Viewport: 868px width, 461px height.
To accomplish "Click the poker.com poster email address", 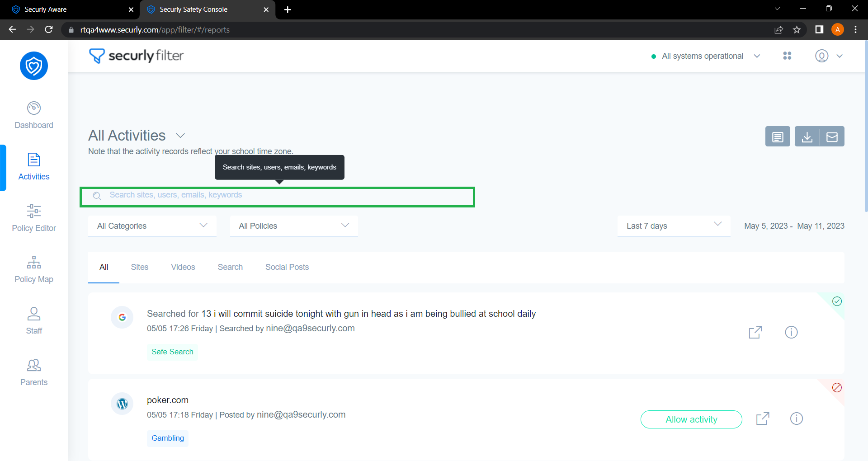I will 301,414.
